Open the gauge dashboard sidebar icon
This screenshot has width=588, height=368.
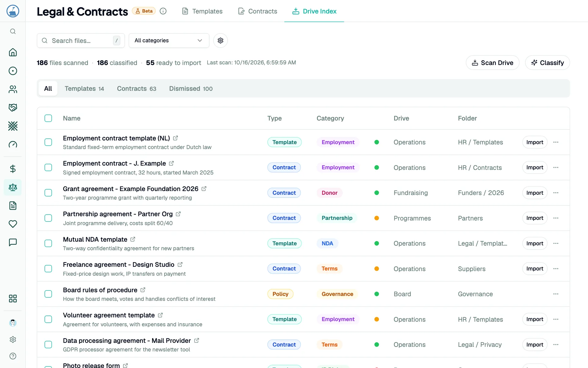tap(13, 144)
